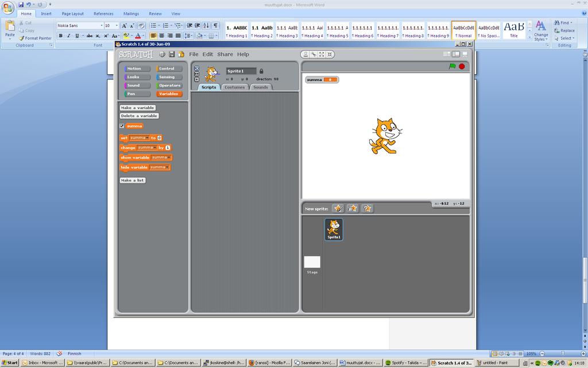Click the summa monitor on the stage

(x=322, y=79)
